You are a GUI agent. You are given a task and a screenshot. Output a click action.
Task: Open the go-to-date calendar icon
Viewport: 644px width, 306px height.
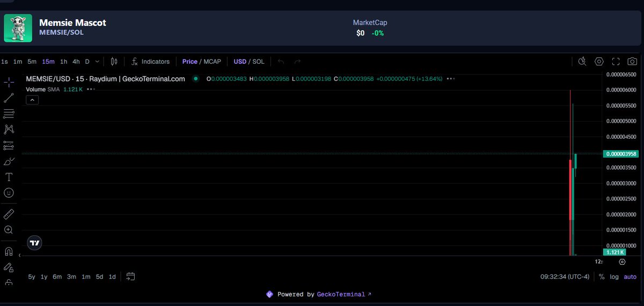pyautogui.click(x=130, y=277)
